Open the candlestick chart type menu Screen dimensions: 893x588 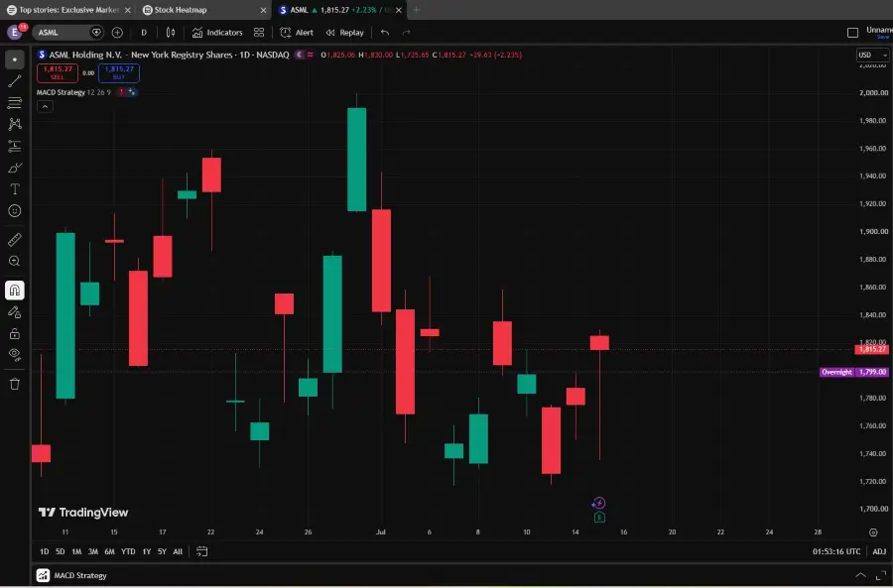coord(171,33)
